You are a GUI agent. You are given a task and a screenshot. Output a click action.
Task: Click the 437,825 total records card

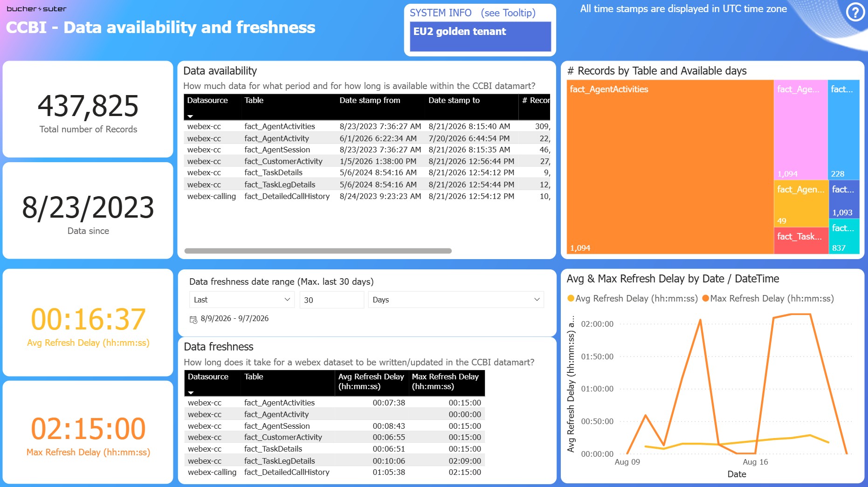[88, 109]
